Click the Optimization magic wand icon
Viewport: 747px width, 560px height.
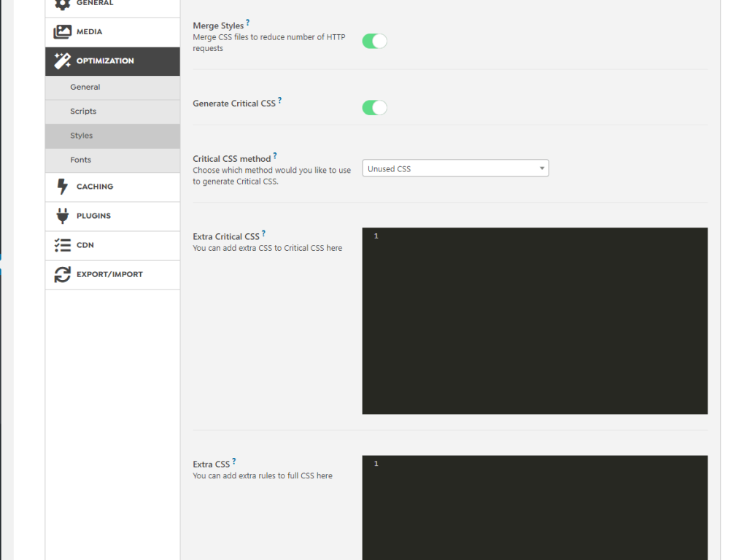pyautogui.click(x=62, y=61)
